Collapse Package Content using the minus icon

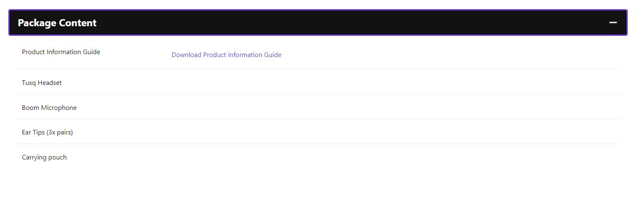click(613, 22)
